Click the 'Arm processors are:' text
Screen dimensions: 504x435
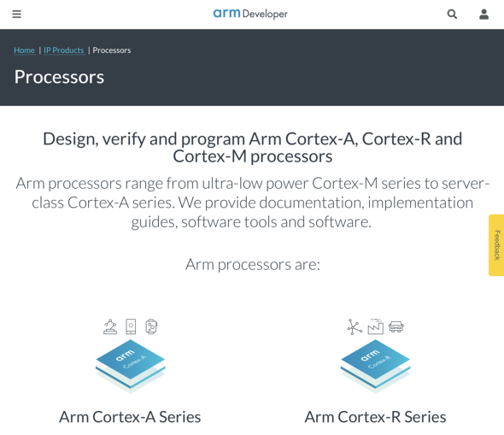[253, 265]
